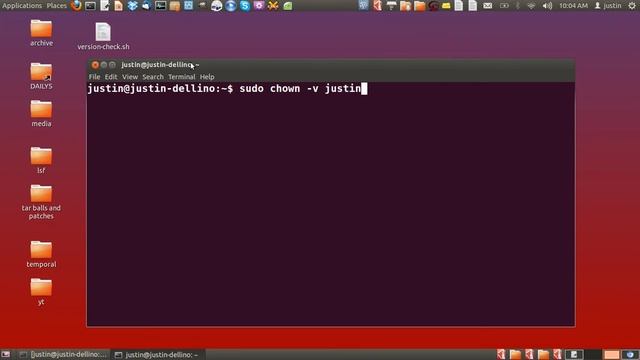This screenshot has height=360, width=640.
Task: Select the version-check.sh file on desktop
Action: click(x=103, y=37)
